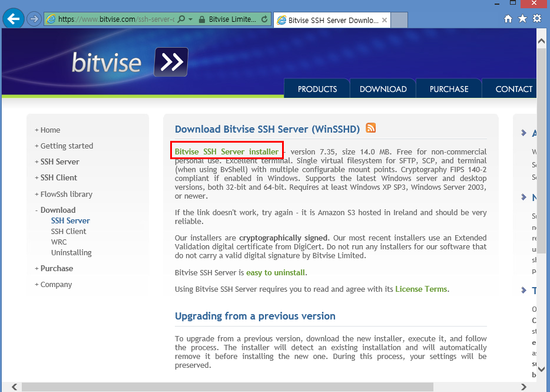The height and width of the screenshot is (392, 550).
Task: Open the DOWNLOAD navigation tab
Action: (x=383, y=89)
